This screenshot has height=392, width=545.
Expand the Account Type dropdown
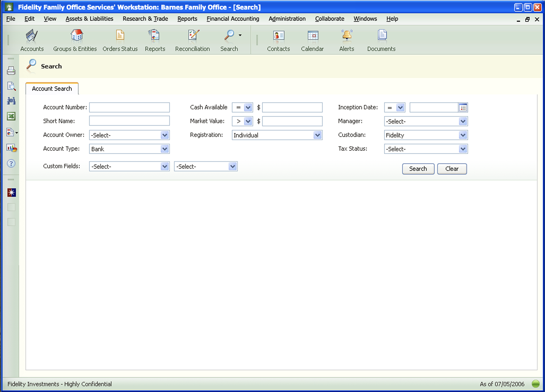point(165,149)
